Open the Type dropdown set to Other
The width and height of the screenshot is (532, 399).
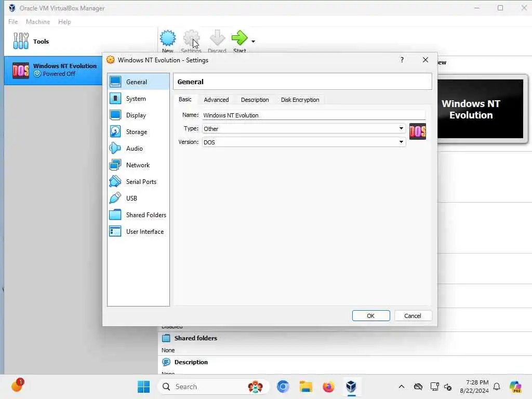tap(303, 129)
